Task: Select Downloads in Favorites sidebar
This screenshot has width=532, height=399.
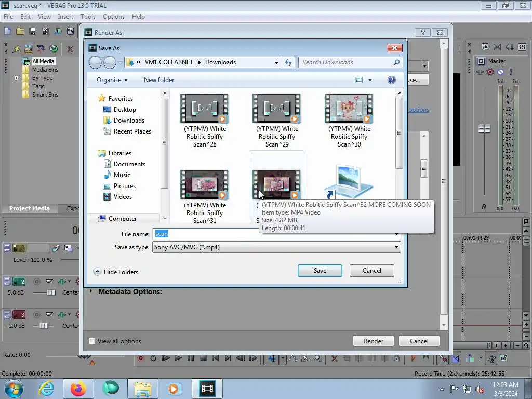Action: point(124,121)
